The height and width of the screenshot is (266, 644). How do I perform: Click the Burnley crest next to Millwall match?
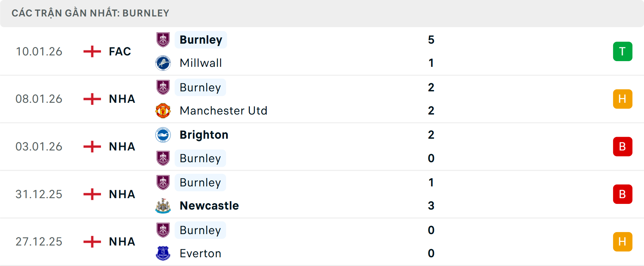(163, 39)
